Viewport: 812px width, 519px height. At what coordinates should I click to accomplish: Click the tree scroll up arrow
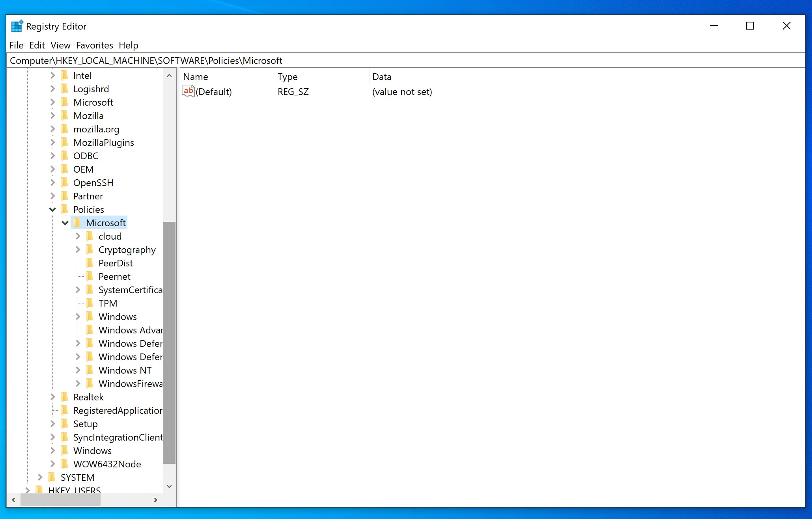coord(169,75)
